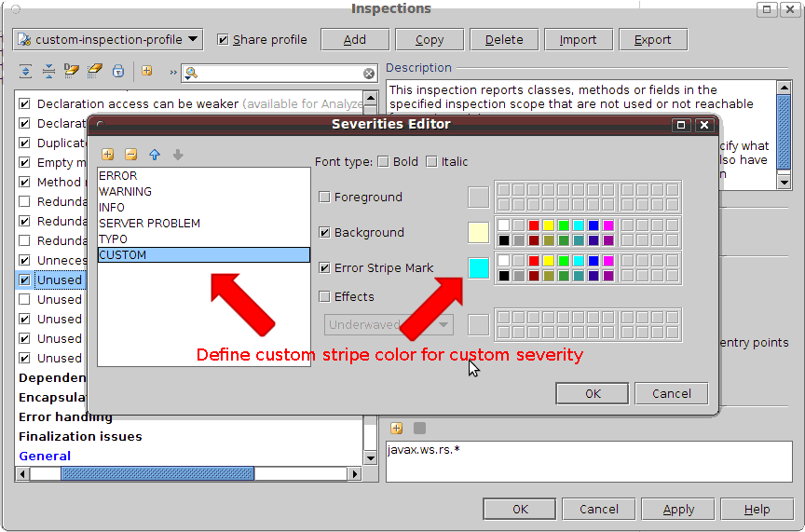
Task: Click the Add profile button
Action: point(355,39)
